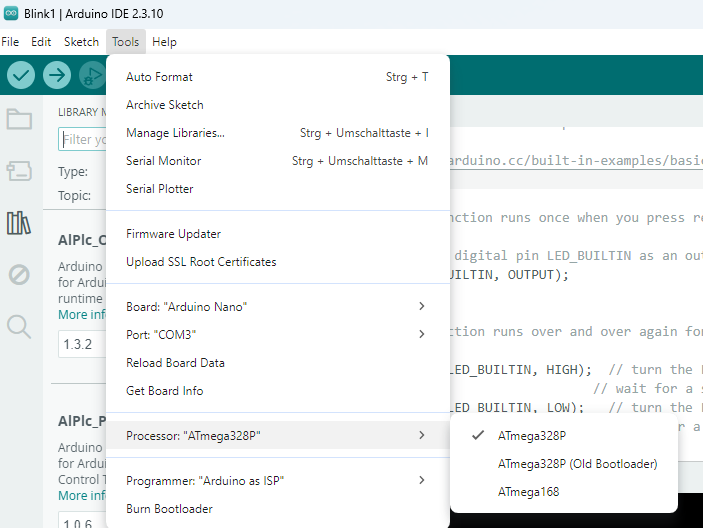Click Burn Bootloader
This screenshot has height=528, width=703.
(x=278, y=509)
